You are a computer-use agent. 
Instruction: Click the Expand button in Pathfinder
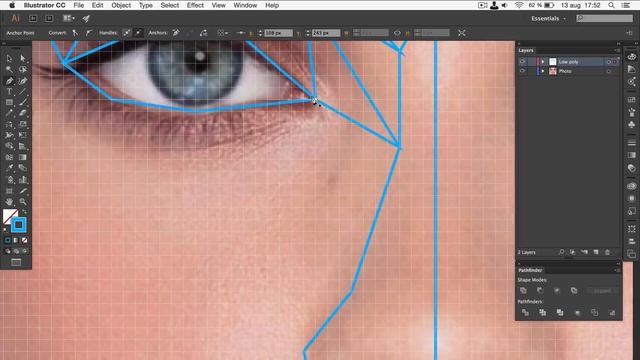pos(602,291)
